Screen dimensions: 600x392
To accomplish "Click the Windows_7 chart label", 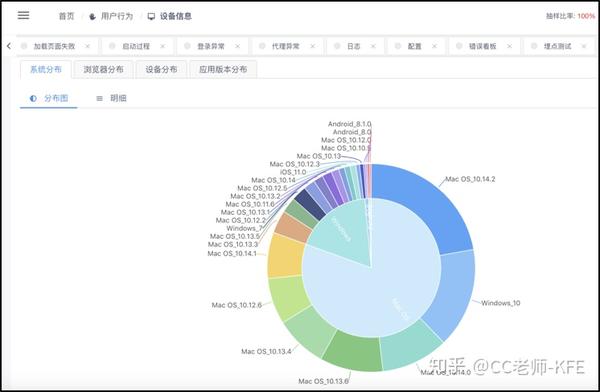I will (245, 229).
